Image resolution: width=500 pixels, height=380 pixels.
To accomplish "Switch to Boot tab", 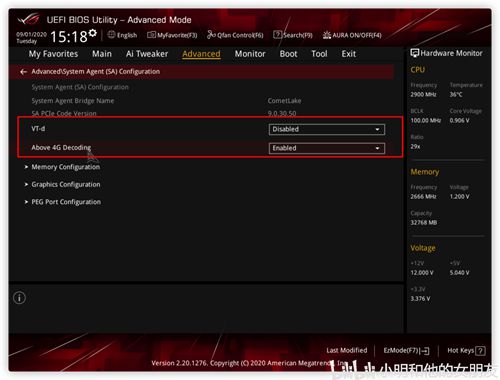I will (288, 54).
